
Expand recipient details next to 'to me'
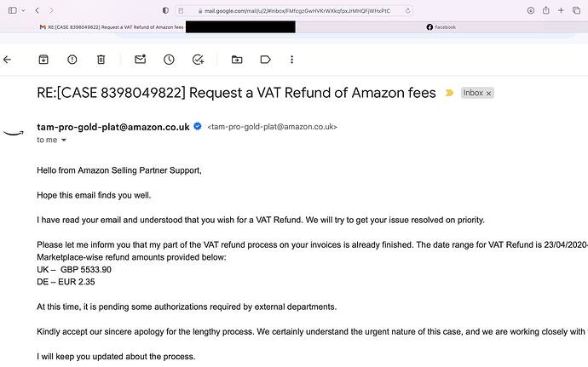(x=64, y=140)
